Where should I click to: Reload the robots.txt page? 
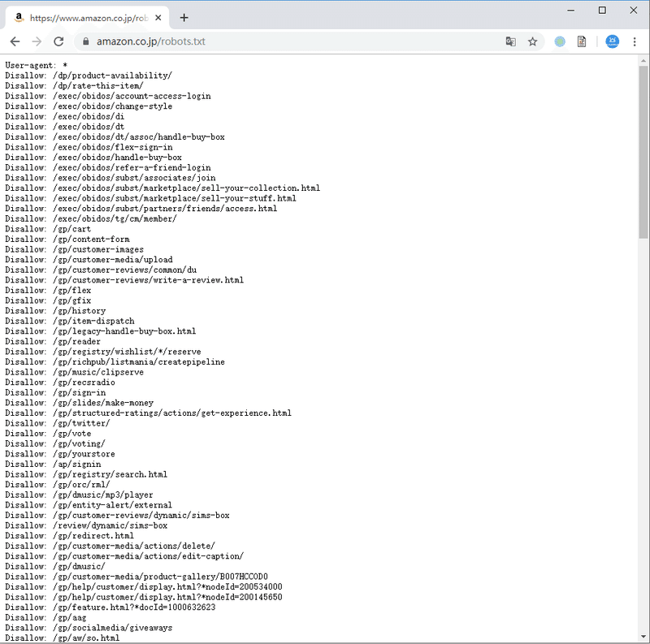point(58,41)
